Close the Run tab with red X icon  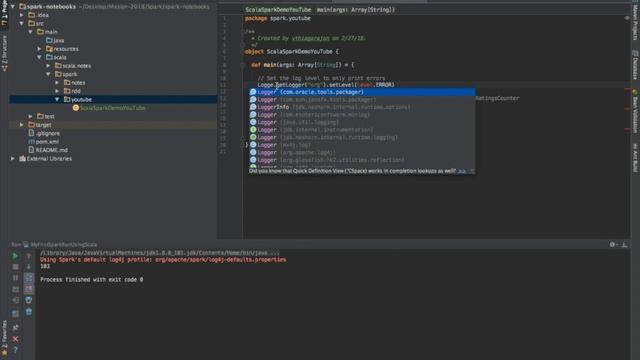(15, 339)
